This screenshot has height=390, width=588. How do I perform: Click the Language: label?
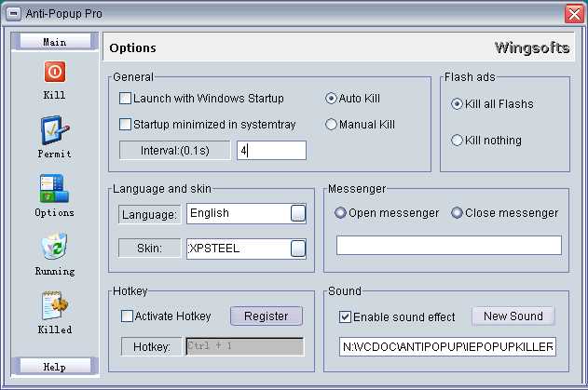149,214
